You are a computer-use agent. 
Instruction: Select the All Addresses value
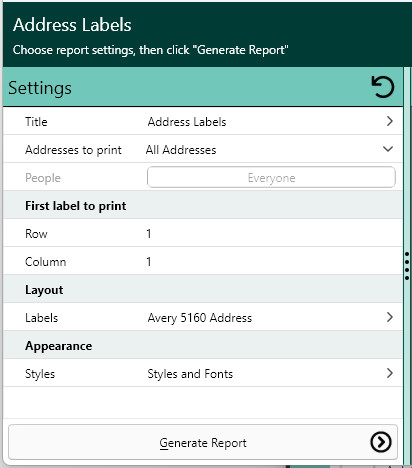click(181, 150)
